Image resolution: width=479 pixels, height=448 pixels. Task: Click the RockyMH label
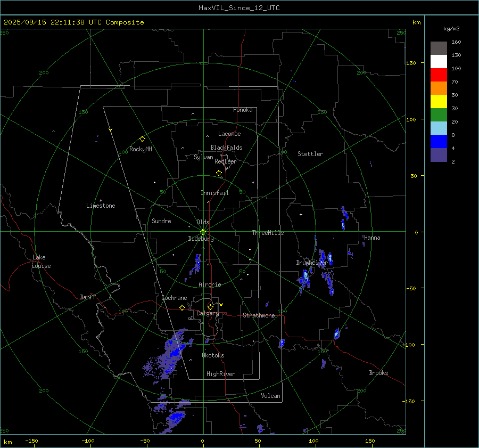[x=141, y=149]
